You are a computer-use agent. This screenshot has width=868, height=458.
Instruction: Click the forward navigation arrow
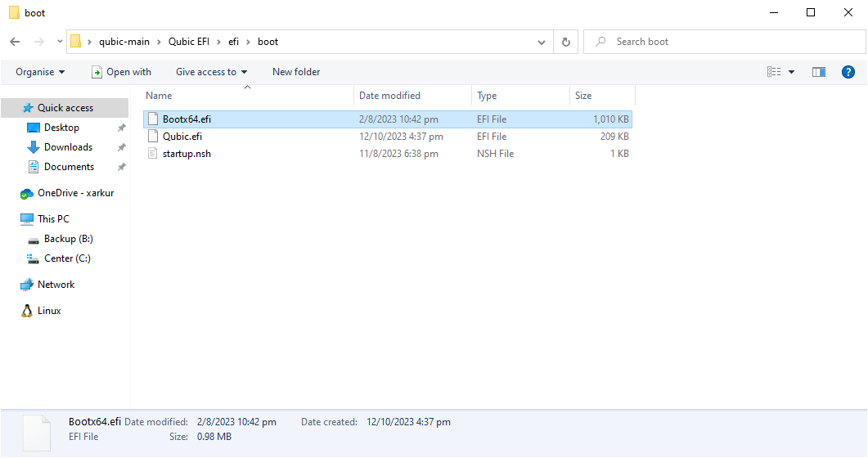coord(38,42)
